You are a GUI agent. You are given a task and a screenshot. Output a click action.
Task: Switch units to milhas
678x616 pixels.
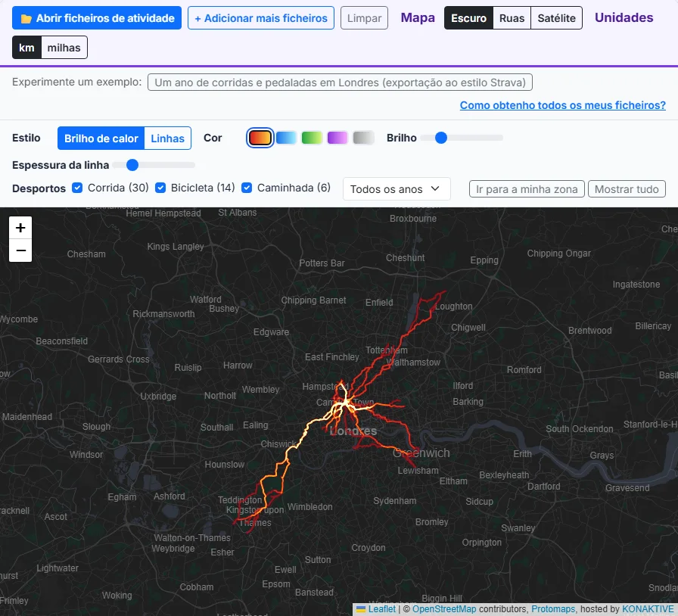point(64,48)
